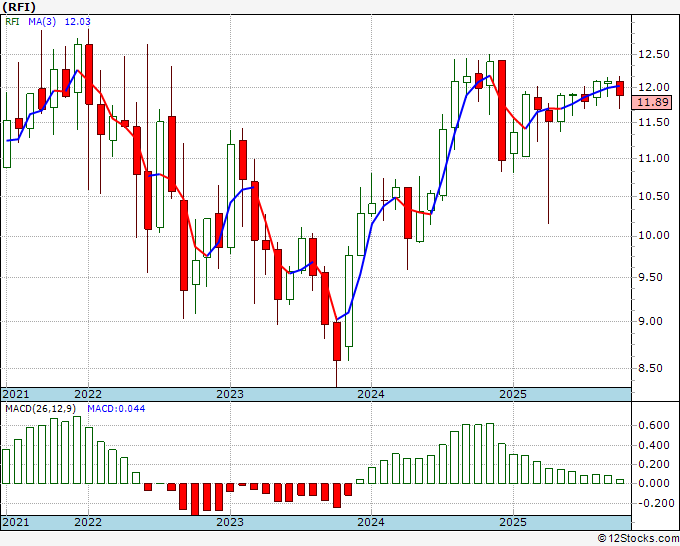Click the 0.600 MACD axis label
680x546 pixels.
coord(654,425)
